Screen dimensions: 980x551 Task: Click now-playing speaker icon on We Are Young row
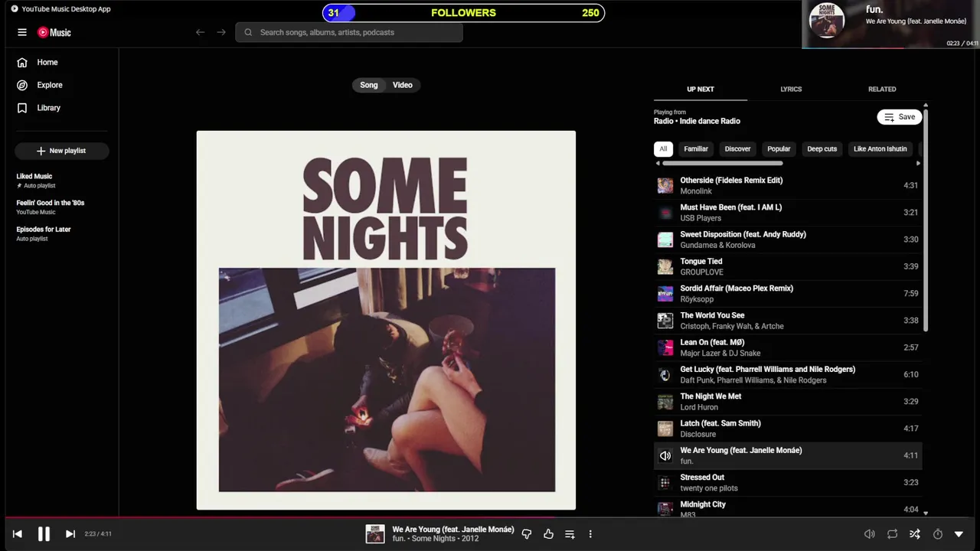(665, 455)
